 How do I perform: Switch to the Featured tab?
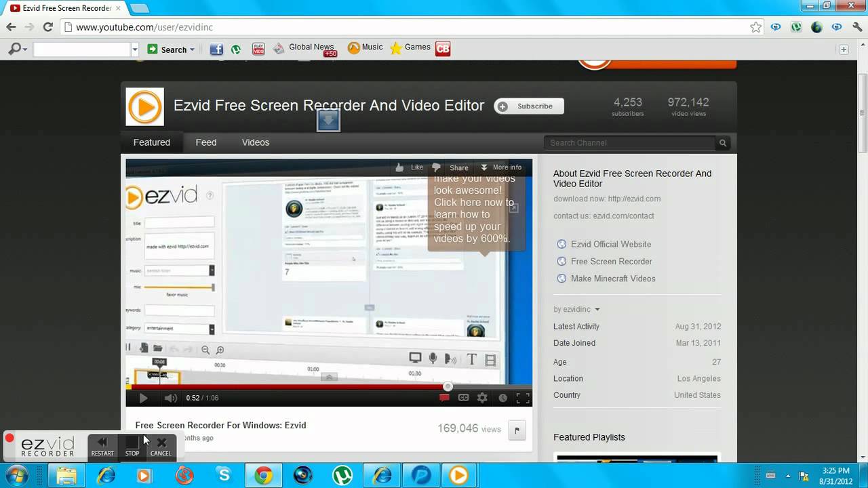point(152,142)
